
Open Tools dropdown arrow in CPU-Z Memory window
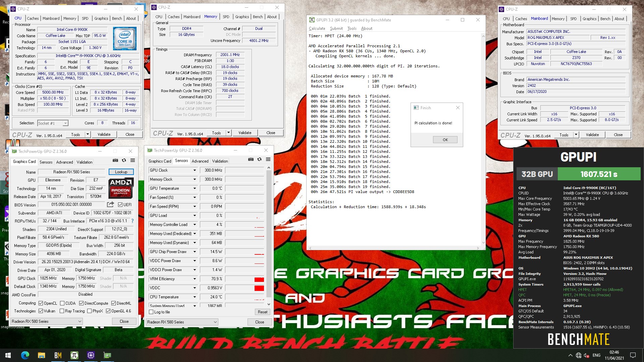pyautogui.click(x=228, y=133)
